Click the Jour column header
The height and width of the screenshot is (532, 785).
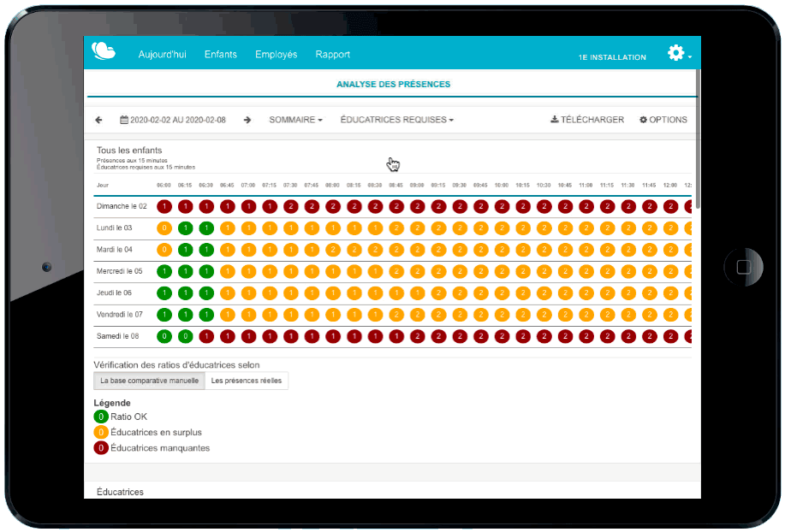(x=103, y=186)
